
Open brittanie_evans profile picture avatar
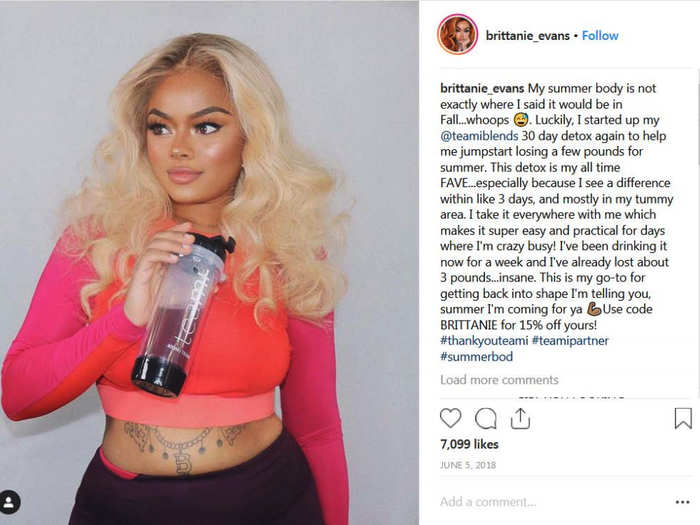coord(458,35)
